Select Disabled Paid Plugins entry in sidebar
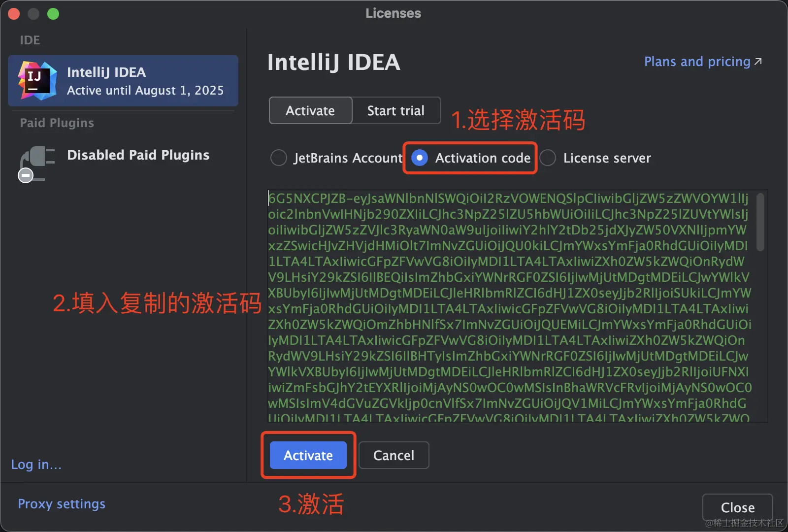 [x=123, y=164]
